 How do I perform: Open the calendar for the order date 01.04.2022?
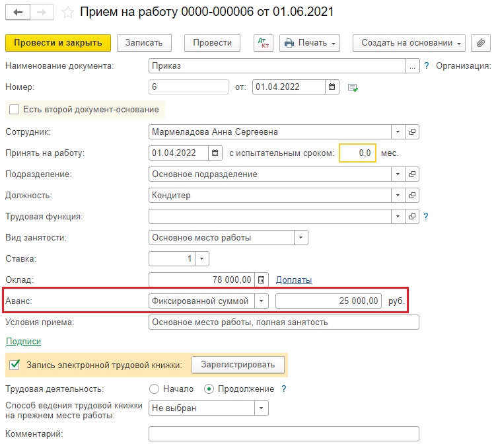click(x=332, y=87)
